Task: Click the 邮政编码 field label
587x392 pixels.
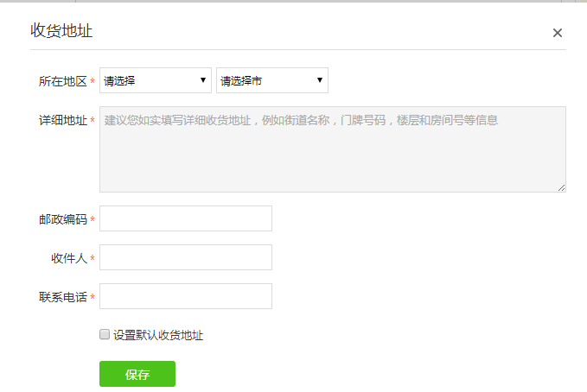Action: pos(62,219)
